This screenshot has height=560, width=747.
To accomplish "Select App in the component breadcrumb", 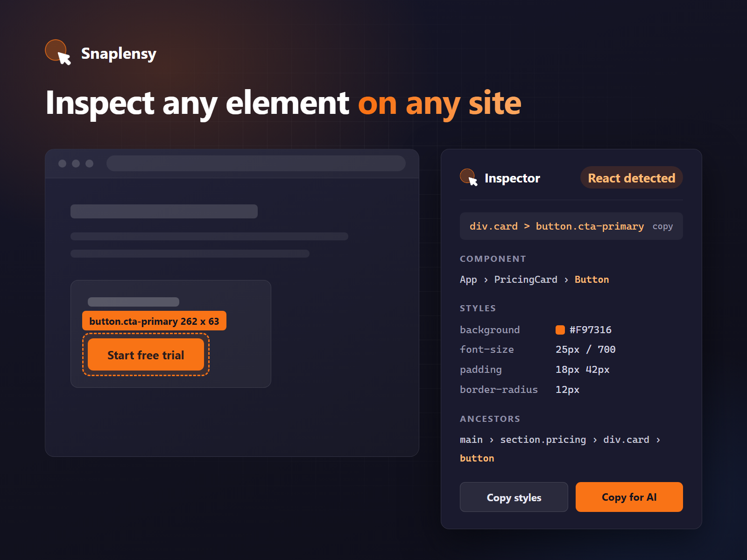I will tap(468, 280).
